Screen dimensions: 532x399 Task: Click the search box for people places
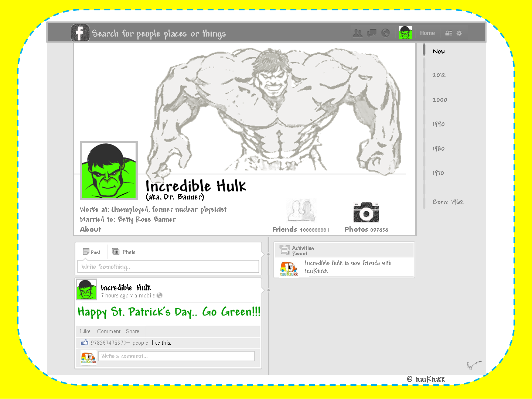(x=159, y=34)
